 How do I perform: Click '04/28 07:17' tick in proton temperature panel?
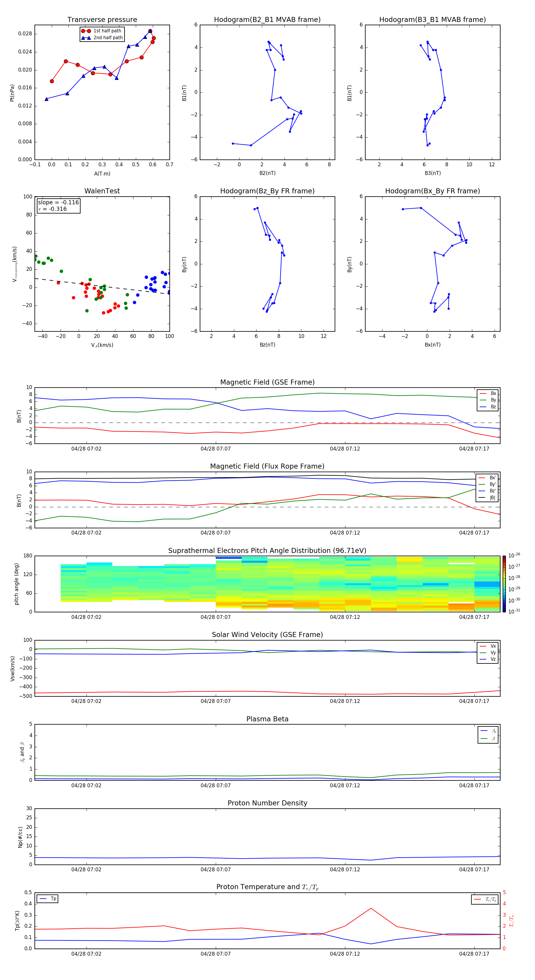click(474, 954)
